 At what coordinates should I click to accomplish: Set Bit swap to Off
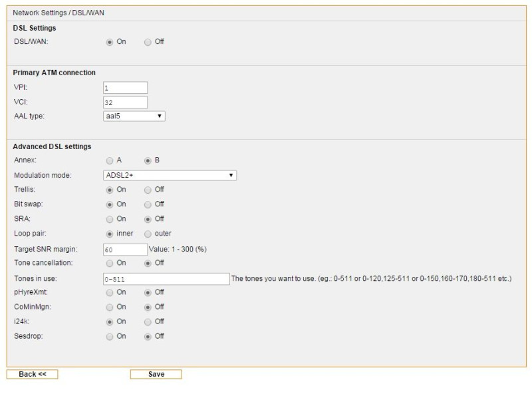coord(148,204)
